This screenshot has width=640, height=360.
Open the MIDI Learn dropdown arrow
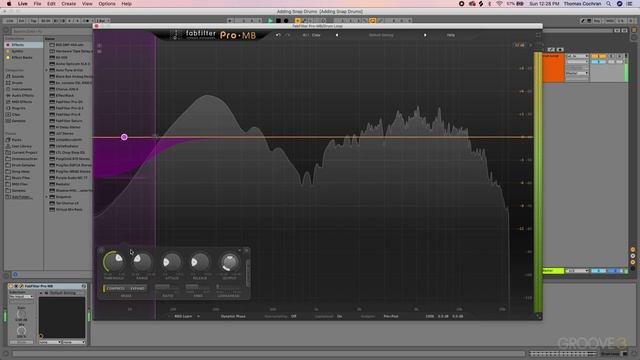click(x=198, y=316)
